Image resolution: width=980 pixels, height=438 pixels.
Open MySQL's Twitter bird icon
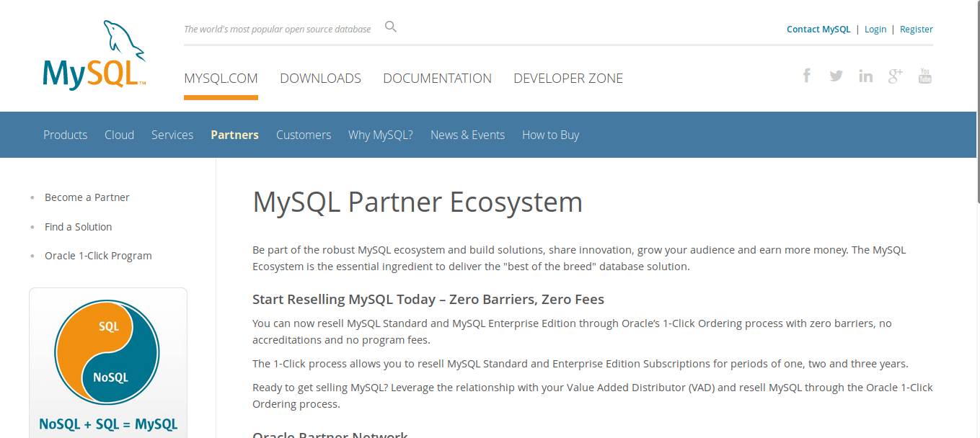(836, 76)
